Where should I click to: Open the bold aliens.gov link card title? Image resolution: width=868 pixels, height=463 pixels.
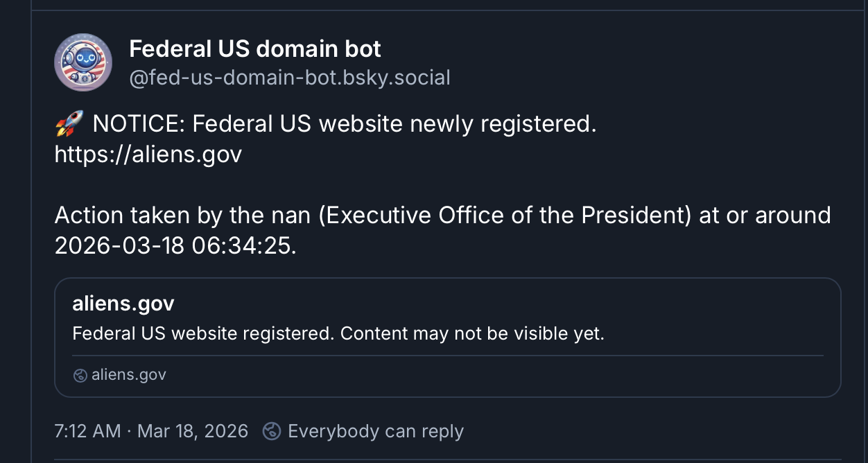pos(123,304)
